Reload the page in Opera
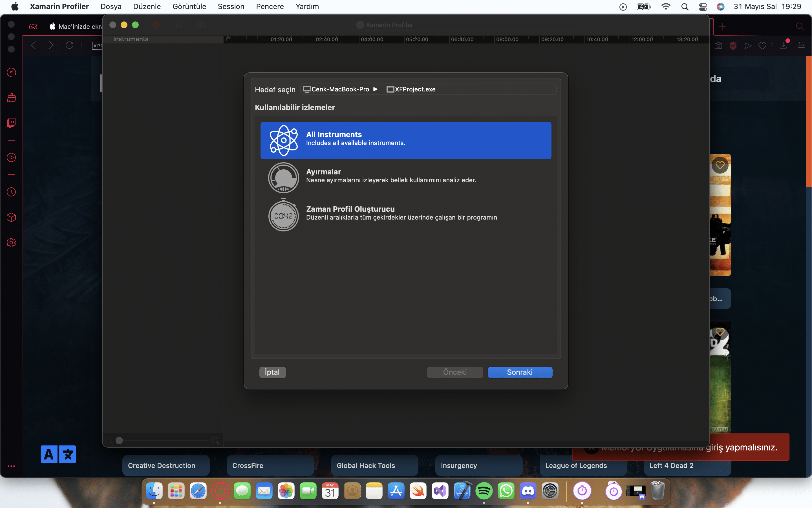The width and height of the screenshot is (812, 508). click(x=69, y=45)
